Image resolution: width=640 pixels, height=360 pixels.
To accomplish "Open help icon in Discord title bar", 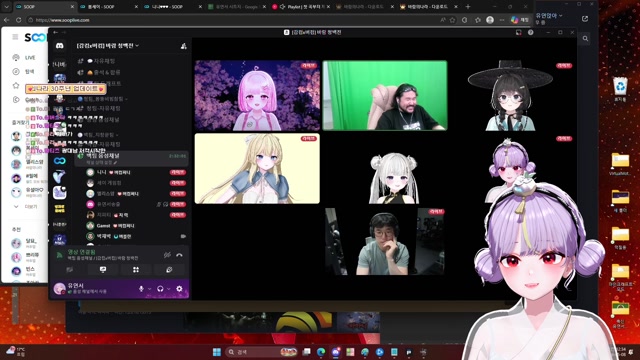I will pos(531,32).
